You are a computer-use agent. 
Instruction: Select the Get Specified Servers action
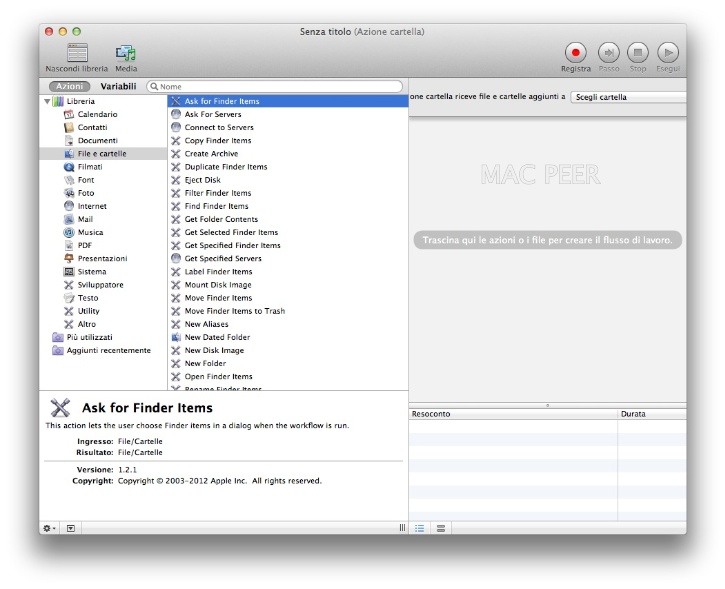tap(288, 258)
